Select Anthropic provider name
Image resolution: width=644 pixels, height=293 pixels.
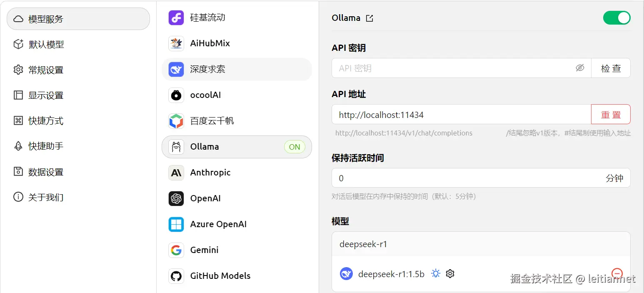click(210, 173)
